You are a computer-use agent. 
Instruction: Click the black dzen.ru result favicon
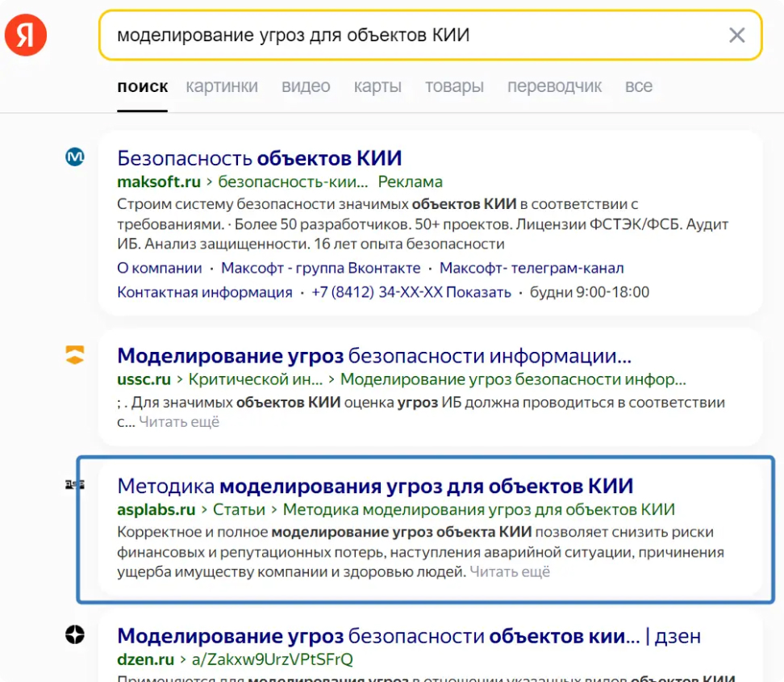pos(74,635)
